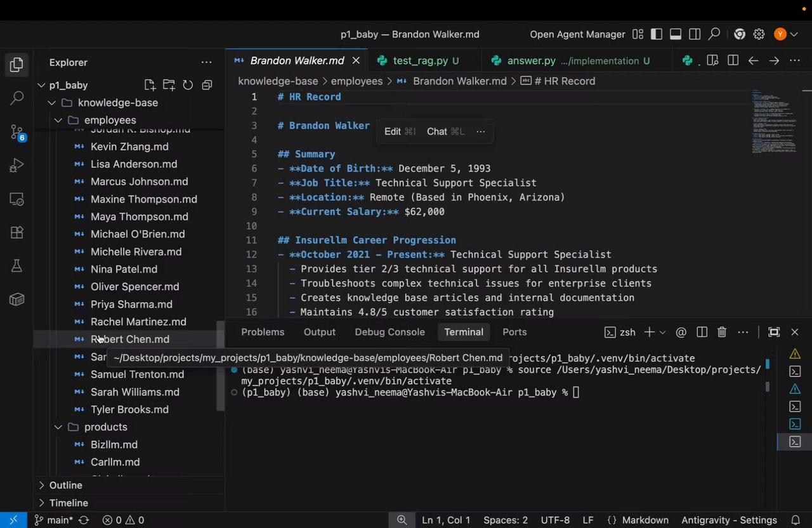The height and width of the screenshot is (528, 812).
Task: Split the editor to the right
Action: coord(733,61)
